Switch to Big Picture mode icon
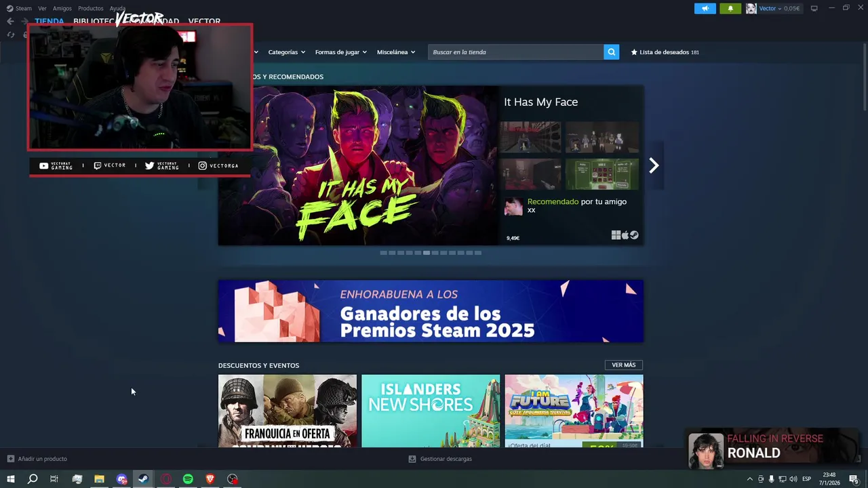Viewport: 868px width, 488px height. coord(814,8)
